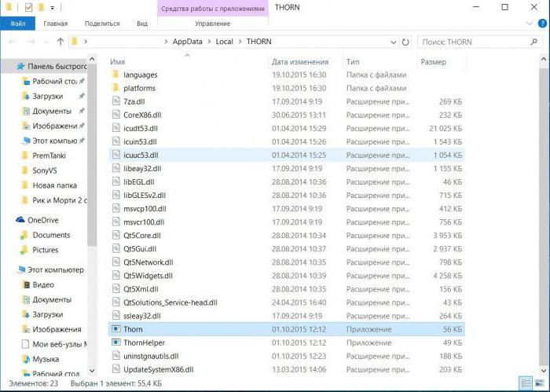
Task: Refresh the folder view
Action: 405,42
